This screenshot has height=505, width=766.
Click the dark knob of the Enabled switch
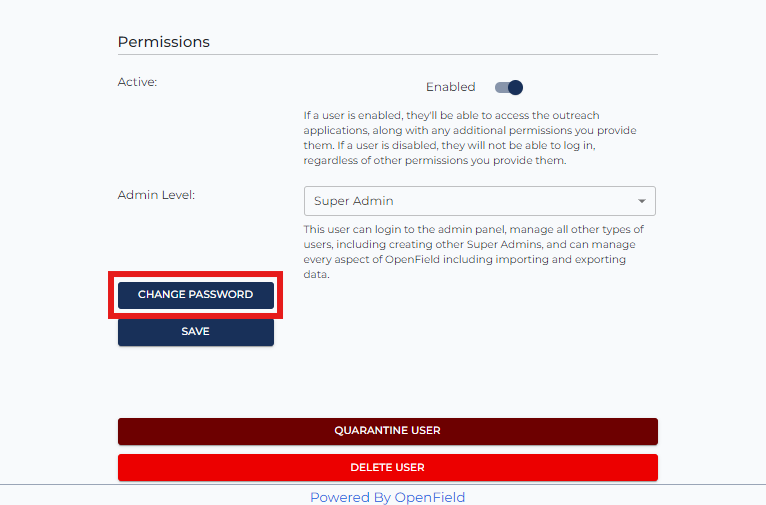coord(515,87)
